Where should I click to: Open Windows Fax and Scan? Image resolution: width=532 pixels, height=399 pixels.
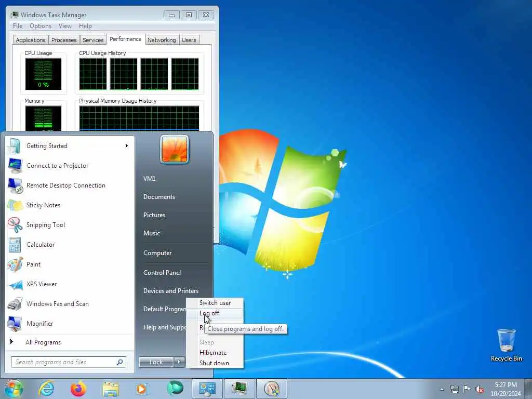click(x=70, y=303)
